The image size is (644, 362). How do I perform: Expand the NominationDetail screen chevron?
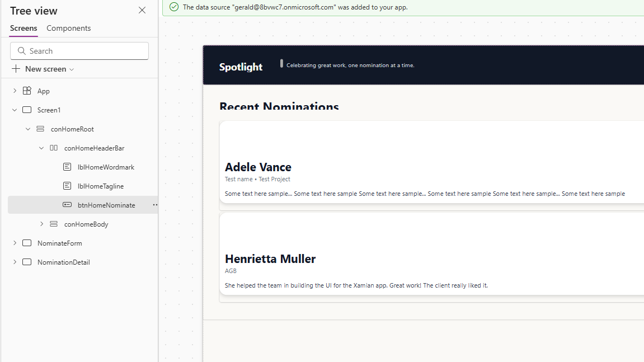(15, 262)
